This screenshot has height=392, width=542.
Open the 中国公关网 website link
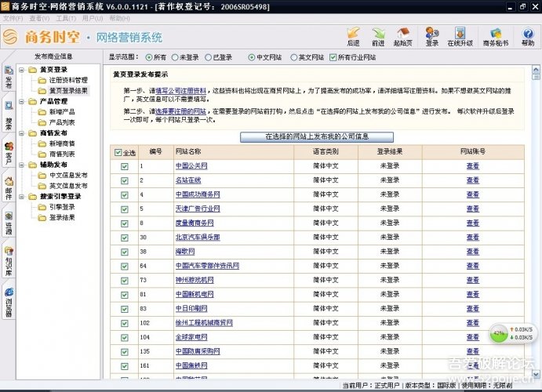pyautogui.click(x=191, y=166)
